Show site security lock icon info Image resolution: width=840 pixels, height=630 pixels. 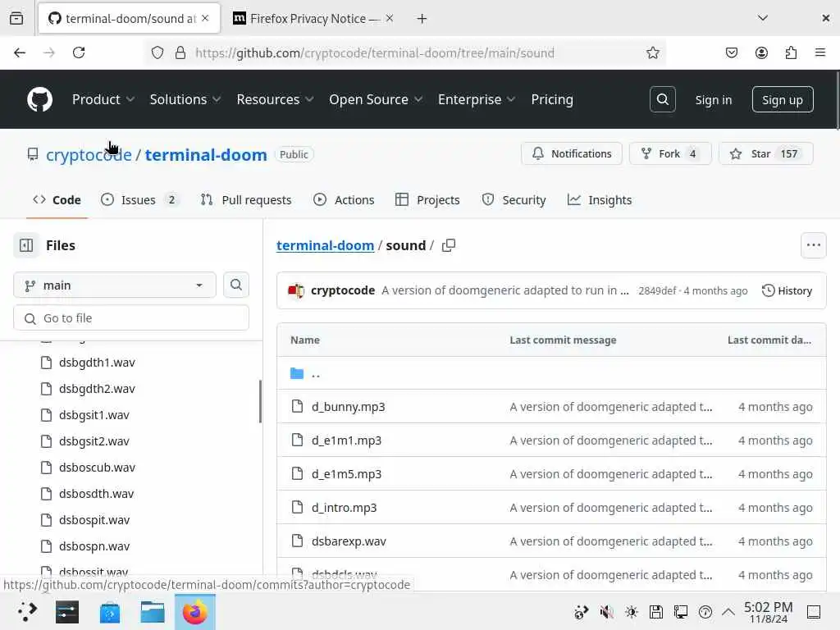click(x=180, y=52)
